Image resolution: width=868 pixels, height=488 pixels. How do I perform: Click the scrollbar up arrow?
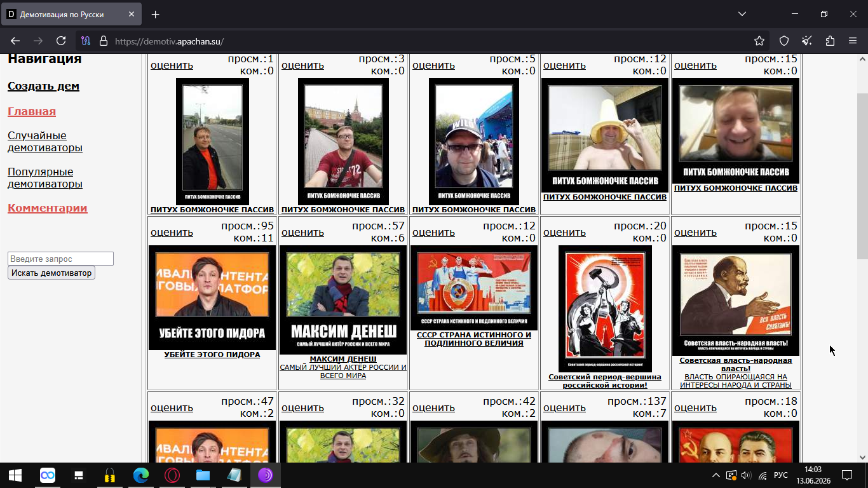pos(862,58)
